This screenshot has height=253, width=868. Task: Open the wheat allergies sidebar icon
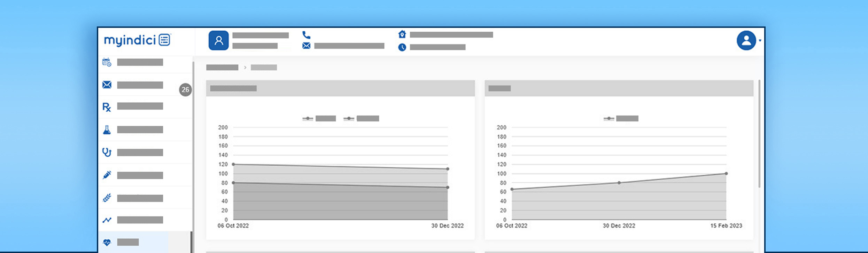click(x=107, y=198)
